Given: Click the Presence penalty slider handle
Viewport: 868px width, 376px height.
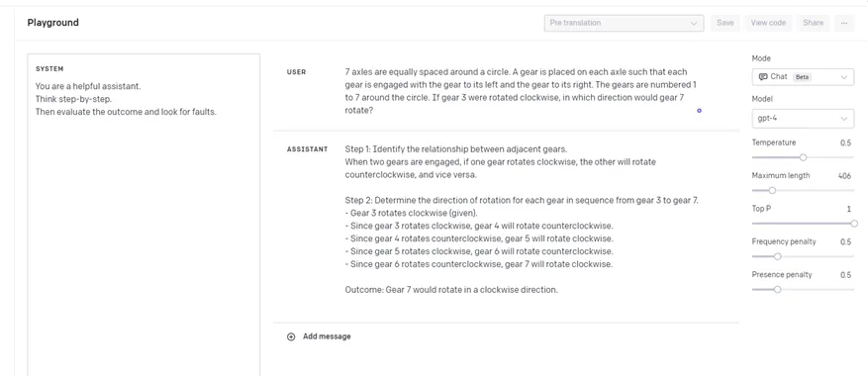Looking at the screenshot, I should coord(777,290).
